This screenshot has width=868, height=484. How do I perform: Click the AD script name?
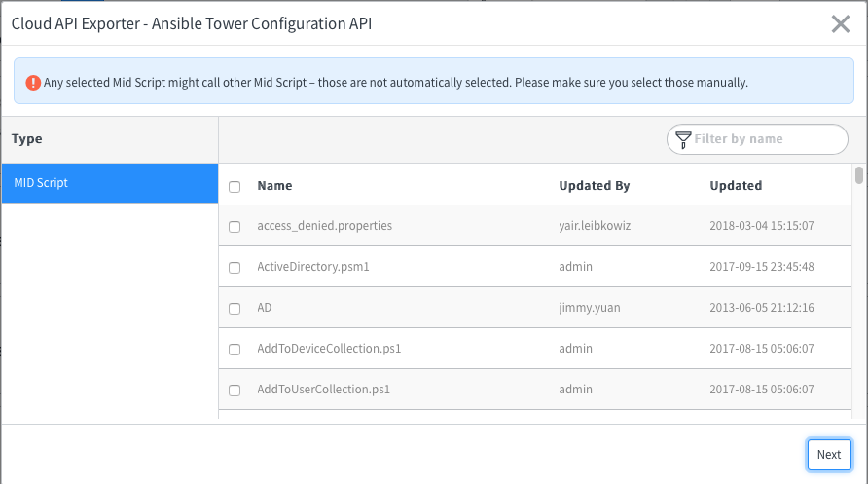click(x=264, y=308)
